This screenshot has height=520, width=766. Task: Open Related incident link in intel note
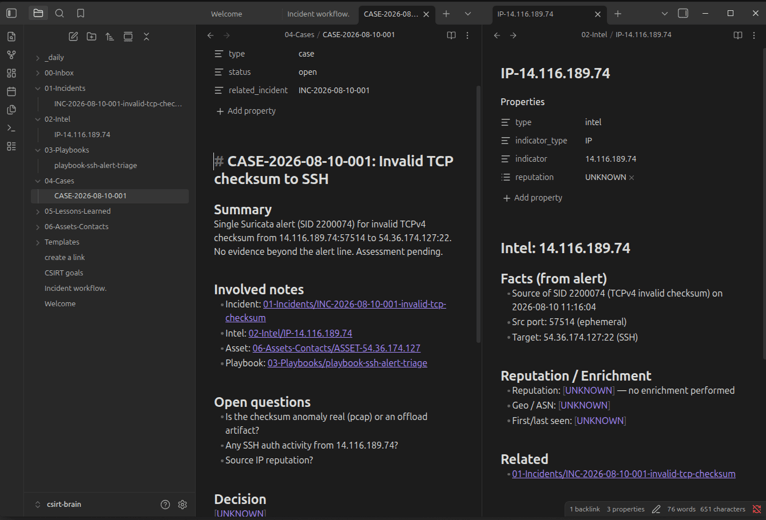tap(623, 474)
